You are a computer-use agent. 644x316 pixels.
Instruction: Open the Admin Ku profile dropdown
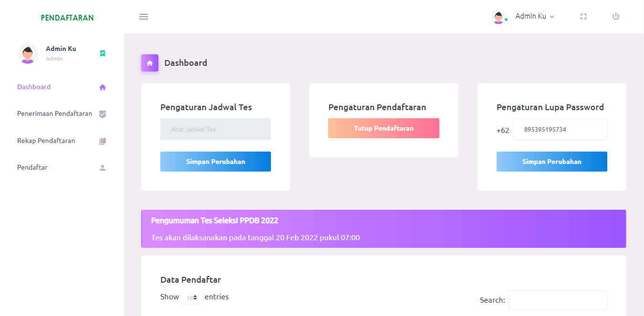click(534, 17)
